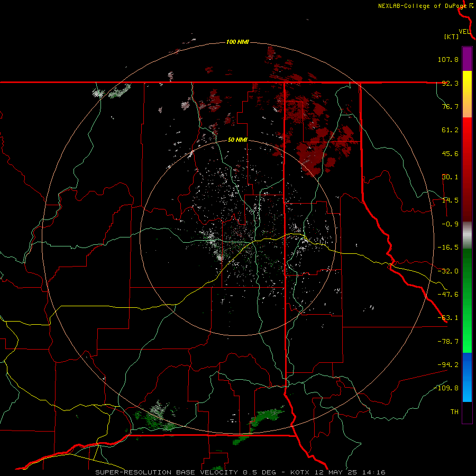Click the 14.5 velocity scale value
The image size is (476, 476).
(450, 200)
